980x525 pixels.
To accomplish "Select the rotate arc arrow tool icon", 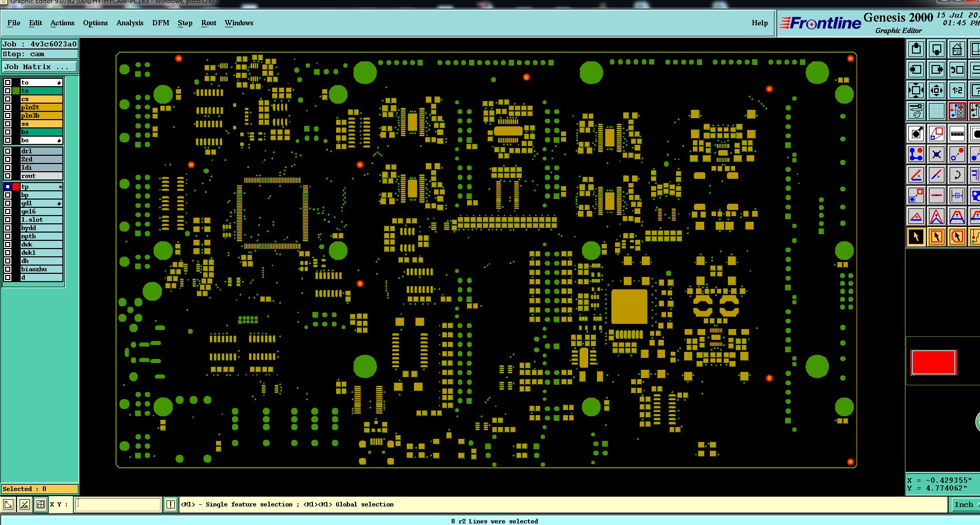I will point(957,175).
